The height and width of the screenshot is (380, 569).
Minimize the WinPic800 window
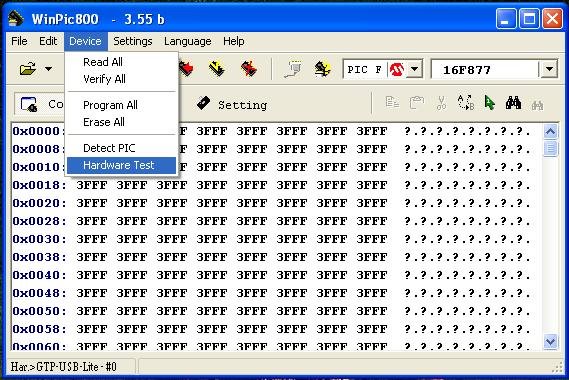pos(505,19)
